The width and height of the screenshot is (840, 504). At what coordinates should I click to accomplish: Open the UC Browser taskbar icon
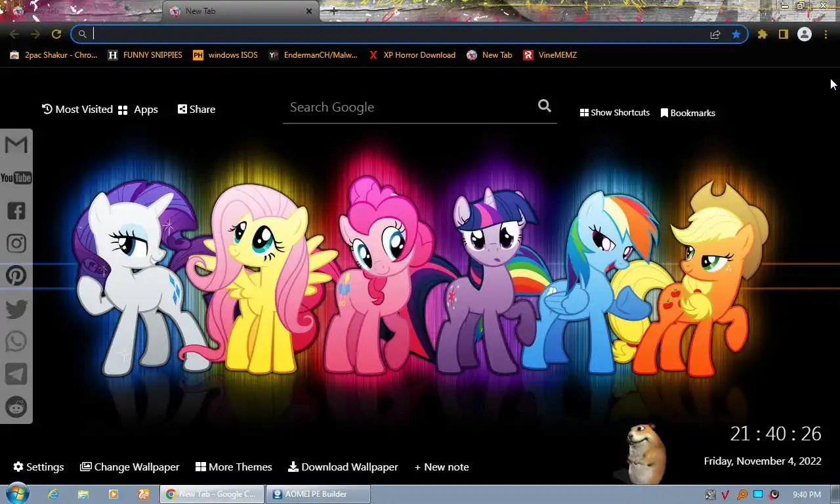[144, 494]
